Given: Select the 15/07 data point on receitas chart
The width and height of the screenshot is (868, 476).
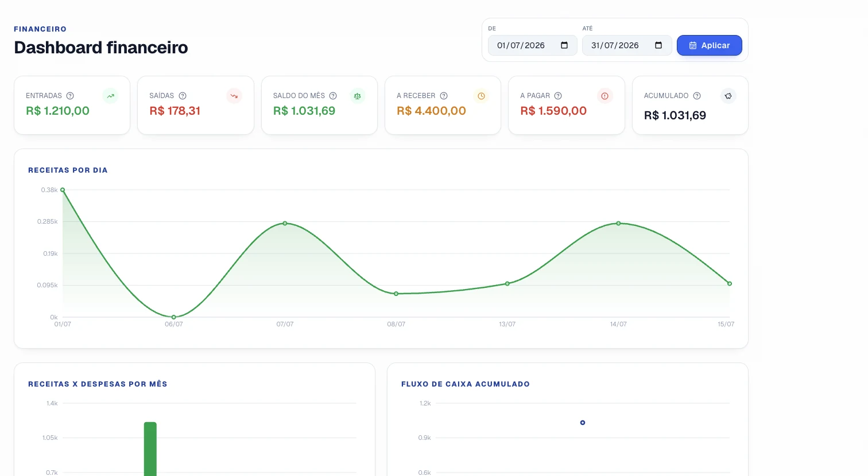Looking at the screenshot, I should (x=730, y=283).
